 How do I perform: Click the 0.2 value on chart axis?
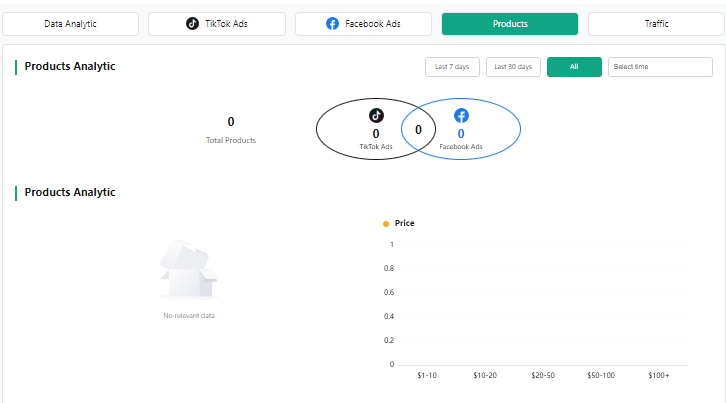[389, 340]
